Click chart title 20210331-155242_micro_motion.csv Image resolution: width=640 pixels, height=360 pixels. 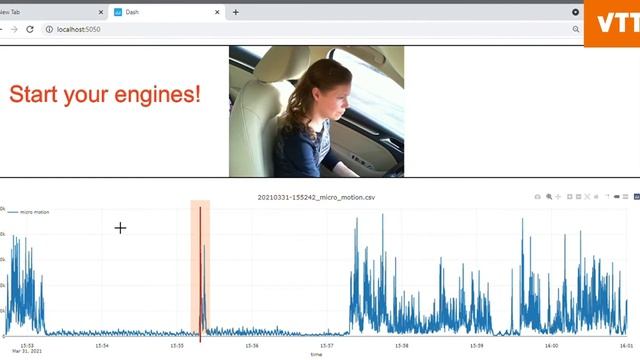316,197
